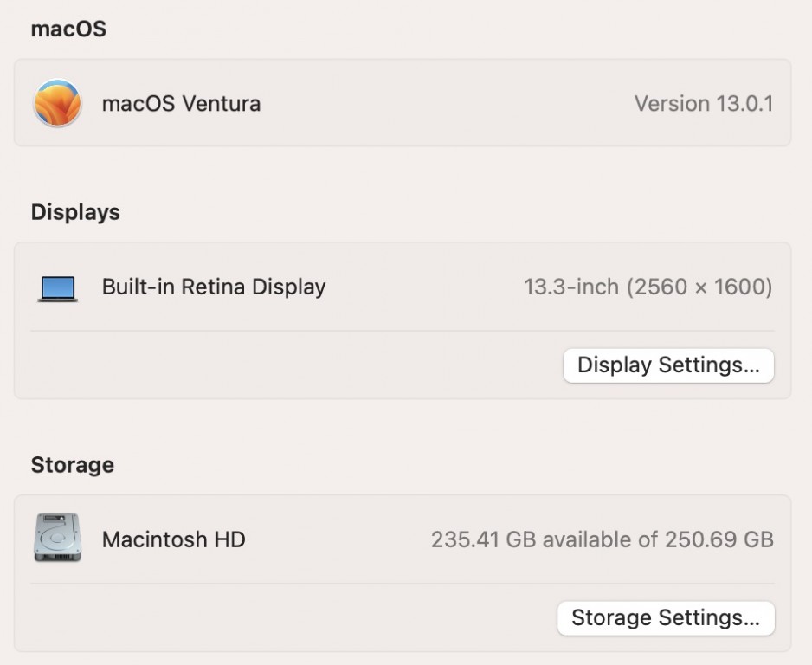Click the Displays section heading

(75, 212)
